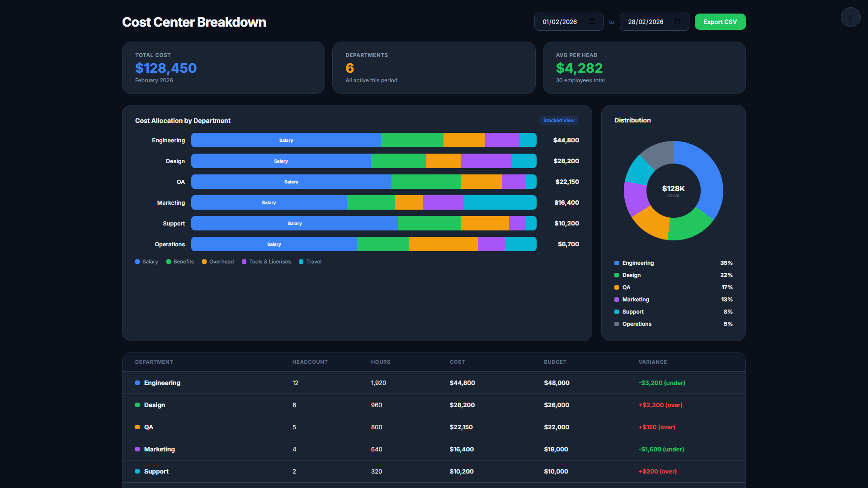Viewport: 868px width, 488px height.
Task: Sort table by Variance column header
Action: (652, 362)
